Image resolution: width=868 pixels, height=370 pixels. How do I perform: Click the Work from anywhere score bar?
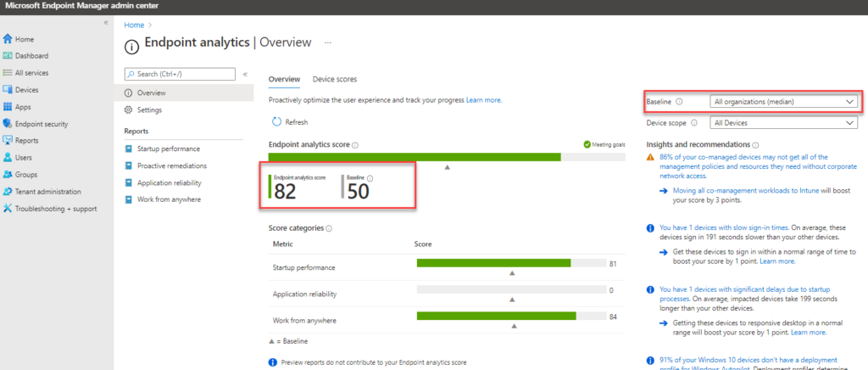511,316
